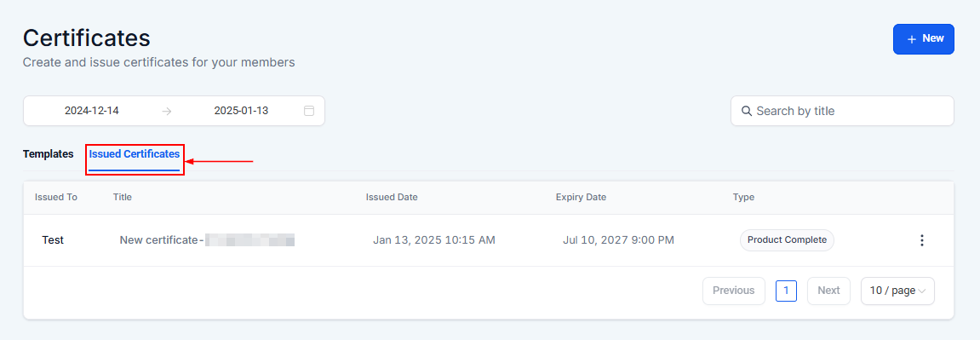Image resolution: width=980 pixels, height=340 pixels.
Task: Switch to the Templates tab
Action: 49,153
